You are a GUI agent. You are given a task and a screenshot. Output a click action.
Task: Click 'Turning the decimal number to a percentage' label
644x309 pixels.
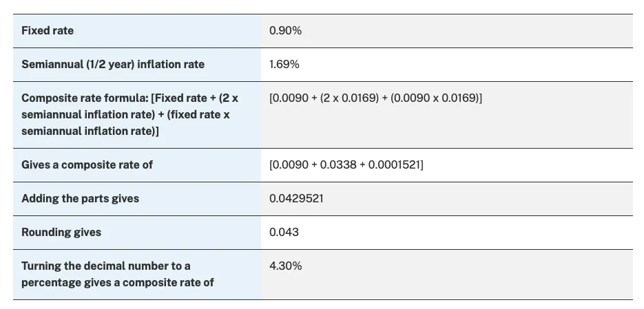106,266
